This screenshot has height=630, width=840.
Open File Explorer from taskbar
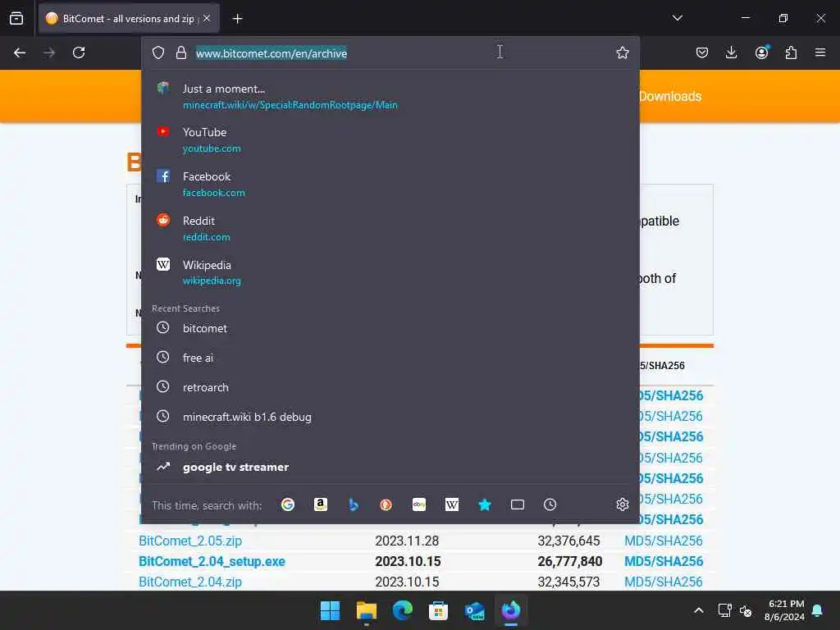367,610
